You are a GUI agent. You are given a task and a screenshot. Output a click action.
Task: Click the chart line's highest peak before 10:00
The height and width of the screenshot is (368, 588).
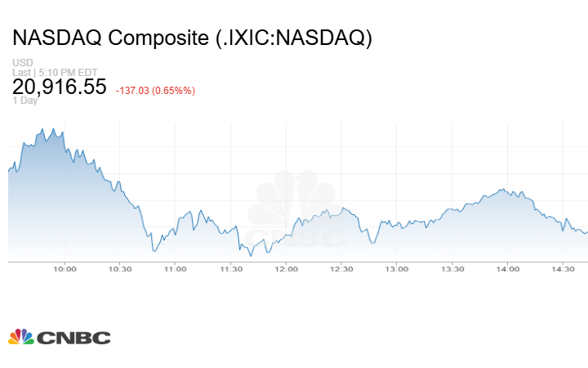click(53, 128)
